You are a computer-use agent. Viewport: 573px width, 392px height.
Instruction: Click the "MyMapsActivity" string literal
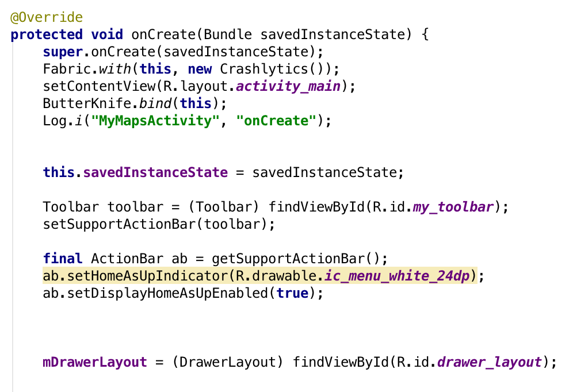pos(155,121)
